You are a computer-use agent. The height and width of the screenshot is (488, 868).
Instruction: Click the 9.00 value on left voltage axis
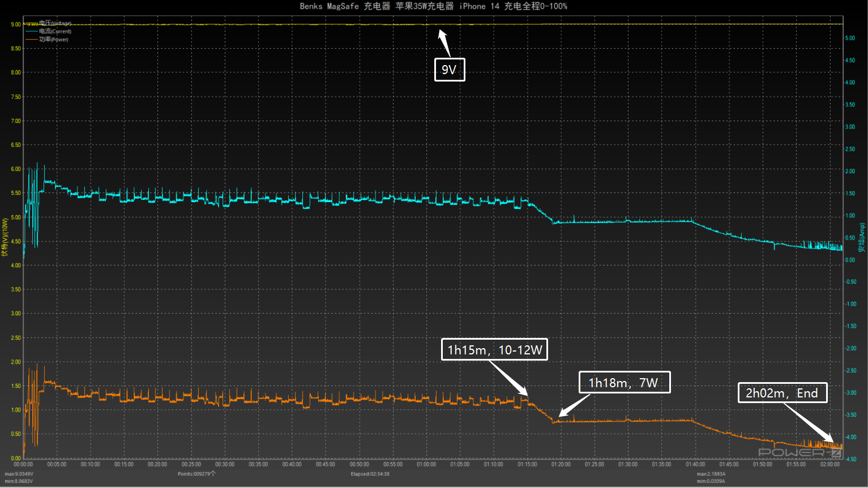click(15, 24)
